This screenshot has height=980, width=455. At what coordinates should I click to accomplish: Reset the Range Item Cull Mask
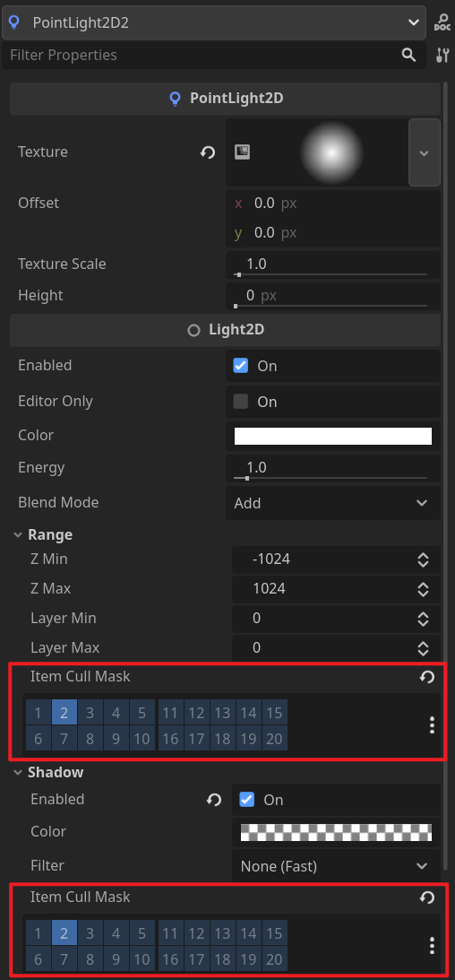tap(427, 677)
